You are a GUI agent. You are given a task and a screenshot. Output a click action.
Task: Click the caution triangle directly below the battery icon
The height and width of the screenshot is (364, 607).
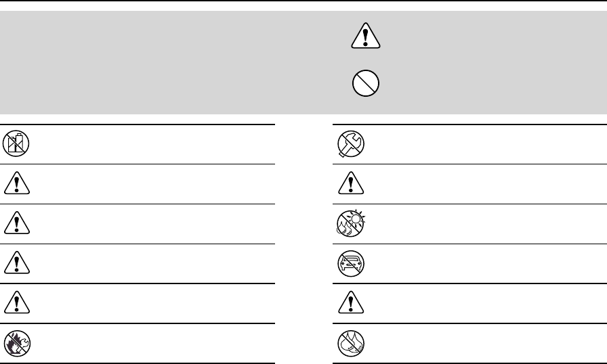click(15, 184)
